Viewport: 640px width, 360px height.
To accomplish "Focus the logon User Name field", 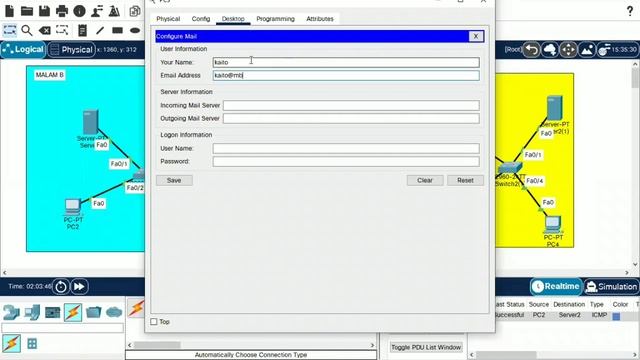I will click(346, 148).
